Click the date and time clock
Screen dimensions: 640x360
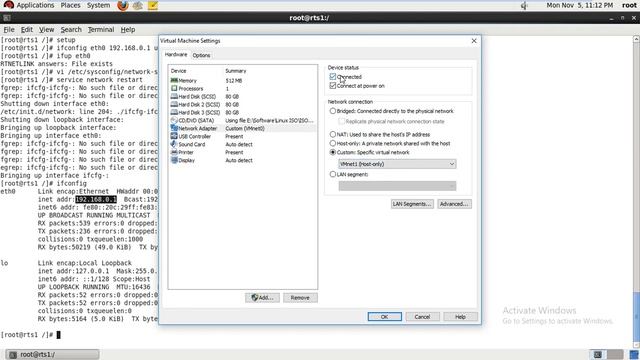580,5
